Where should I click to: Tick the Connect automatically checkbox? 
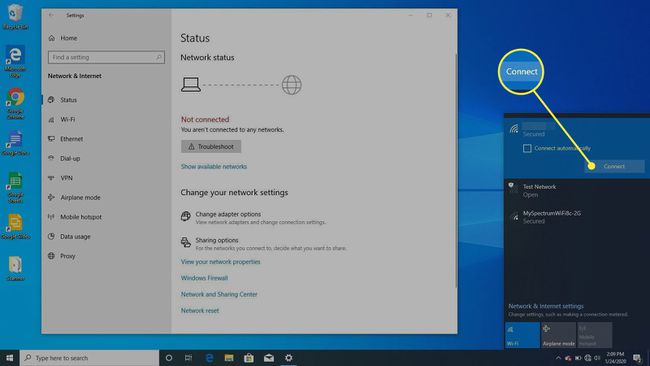click(527, 148)
